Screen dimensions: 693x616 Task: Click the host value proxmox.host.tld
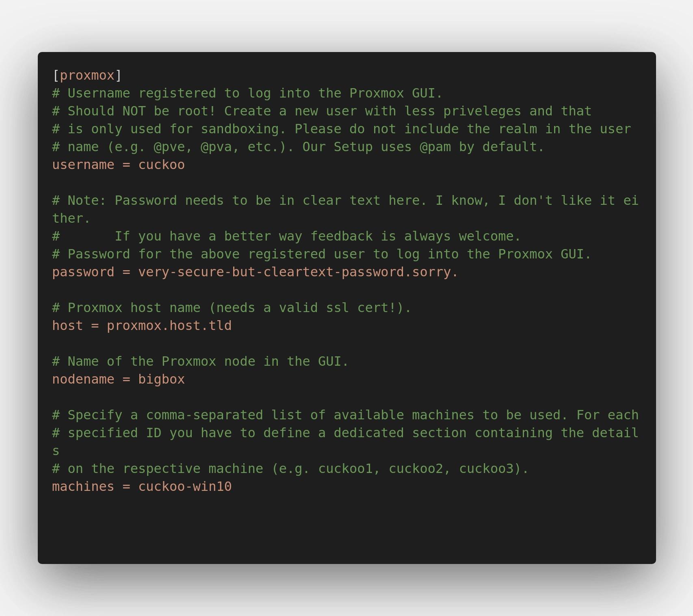pos(169,326)
